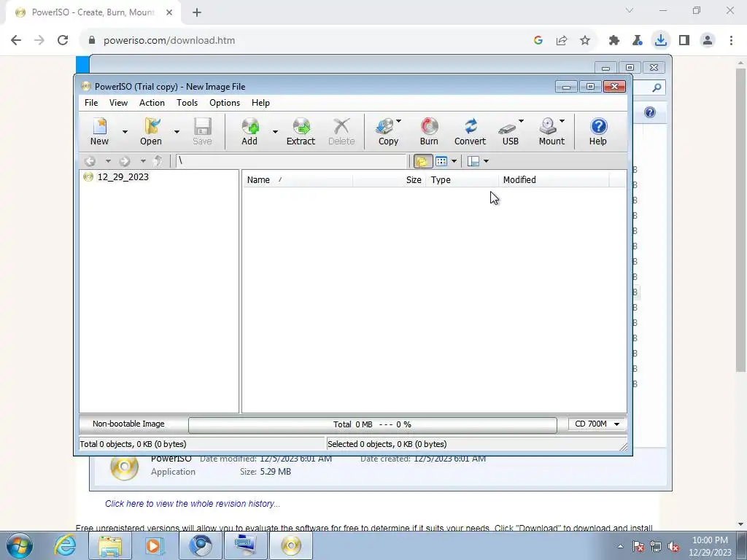
Task: Open the Options menu
Action: [x=225, y=103]
